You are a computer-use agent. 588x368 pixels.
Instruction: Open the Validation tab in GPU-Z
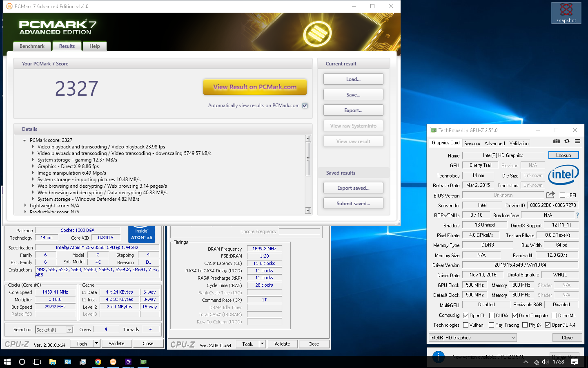point(519,144)
